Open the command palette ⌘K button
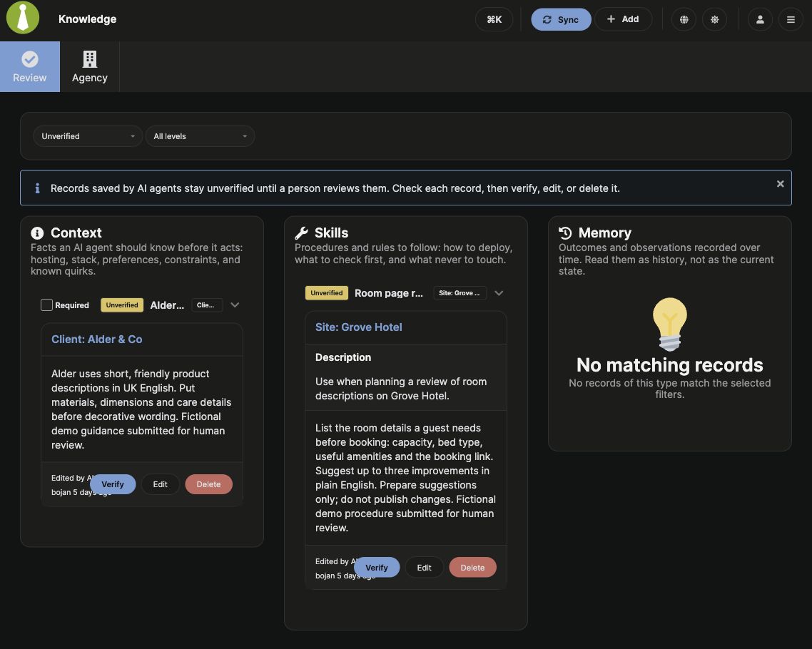 pyautogui.click(x=494, y=19)
